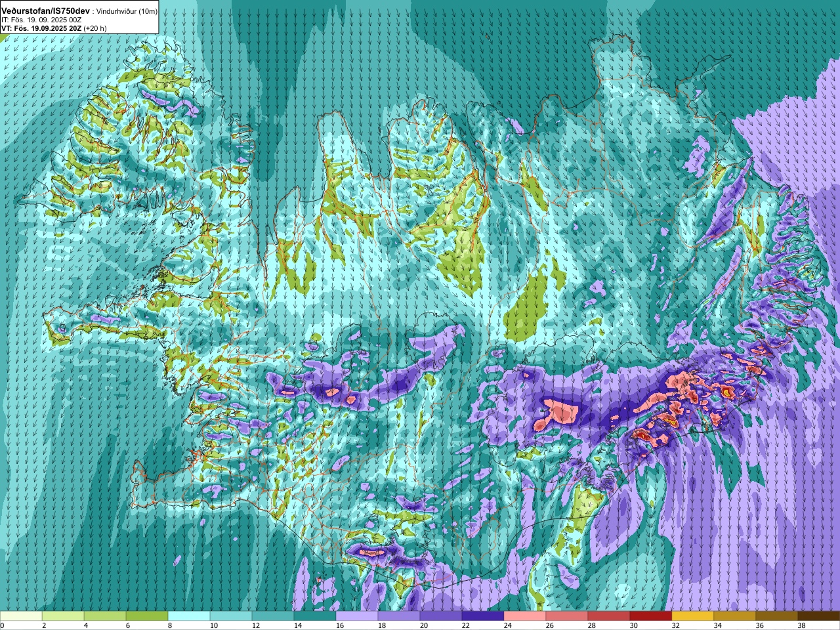Click the 'Vindurhviður (10m)' parameter label
This screenshot has width=840, height=630.
[x=127, y=11]
